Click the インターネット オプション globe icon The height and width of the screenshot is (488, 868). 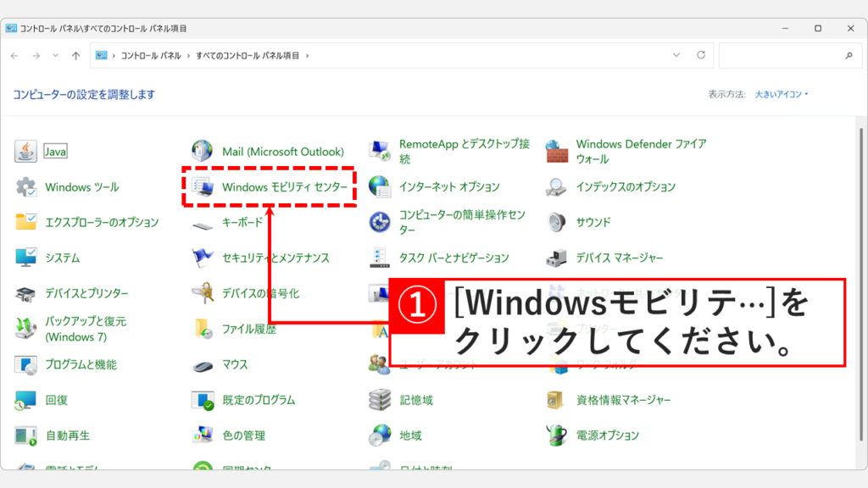click(x=380, y=187)
